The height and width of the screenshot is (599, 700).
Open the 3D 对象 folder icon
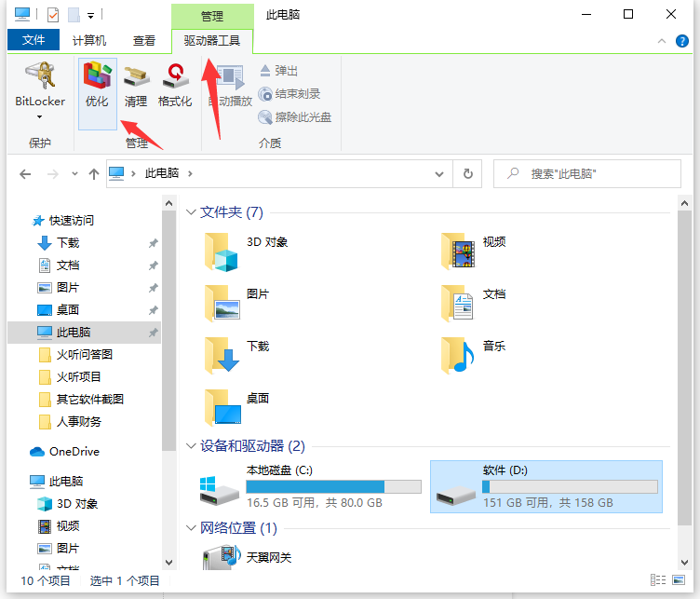point(222,250)
